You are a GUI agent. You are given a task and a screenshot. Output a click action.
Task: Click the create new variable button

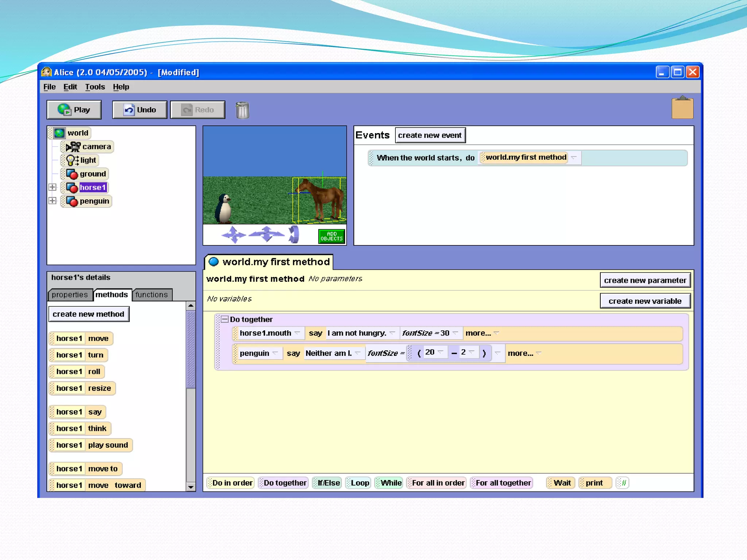[x=645, y=301]
